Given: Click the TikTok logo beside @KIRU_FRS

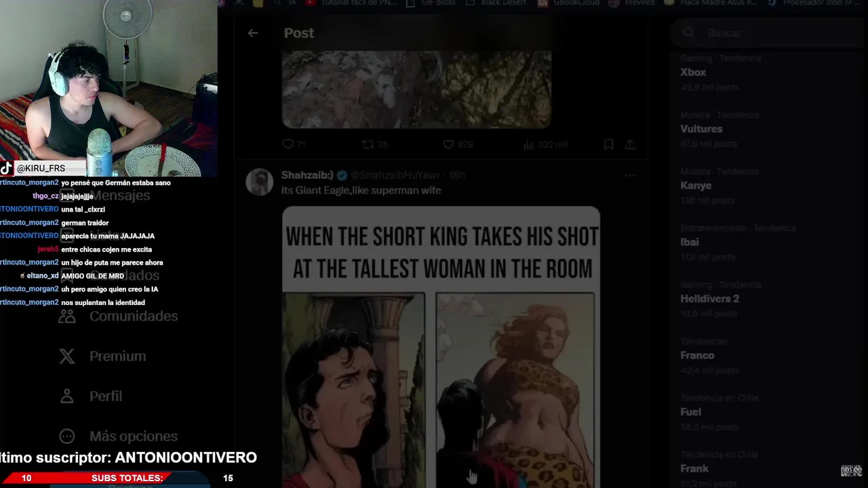Looking at the screenshot, I should (6, 168).
